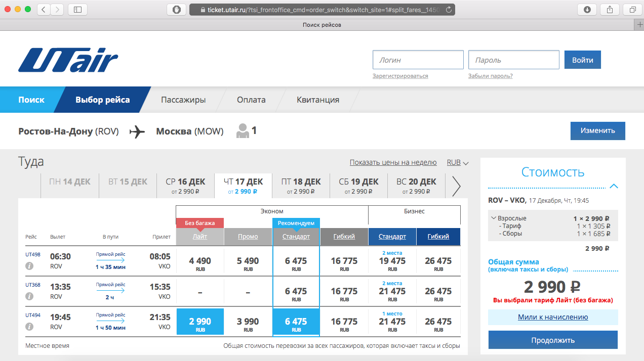Click the Войти button

tap(583, 60)
